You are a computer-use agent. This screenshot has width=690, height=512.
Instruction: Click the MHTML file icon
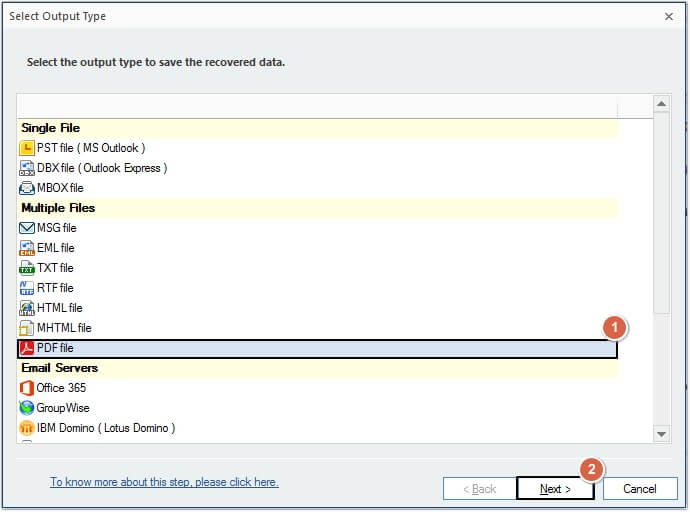tap(27, 328)
